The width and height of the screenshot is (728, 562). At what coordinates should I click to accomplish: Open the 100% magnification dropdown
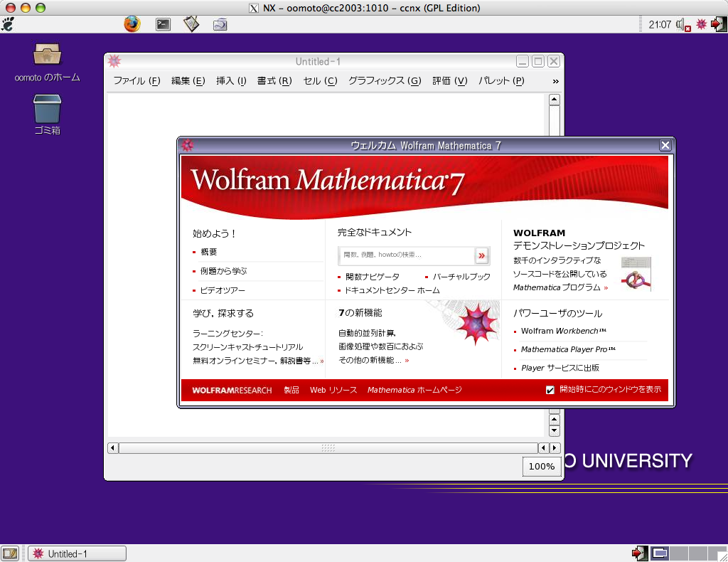point(541,467)
